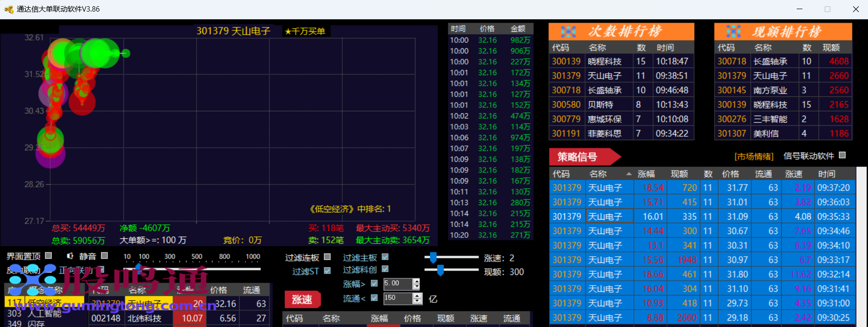Click the app logo in title bar
This screenshot has height=327, width=868.
[x=9, y=9]
